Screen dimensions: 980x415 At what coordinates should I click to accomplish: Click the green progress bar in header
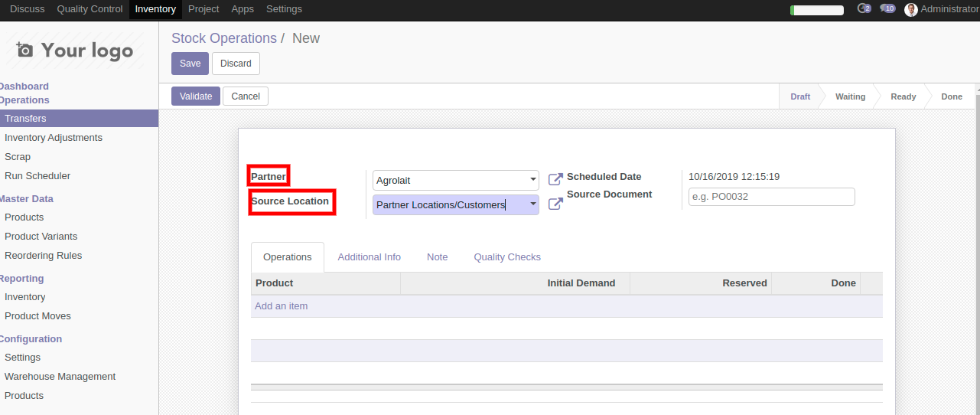coord(816,10)
